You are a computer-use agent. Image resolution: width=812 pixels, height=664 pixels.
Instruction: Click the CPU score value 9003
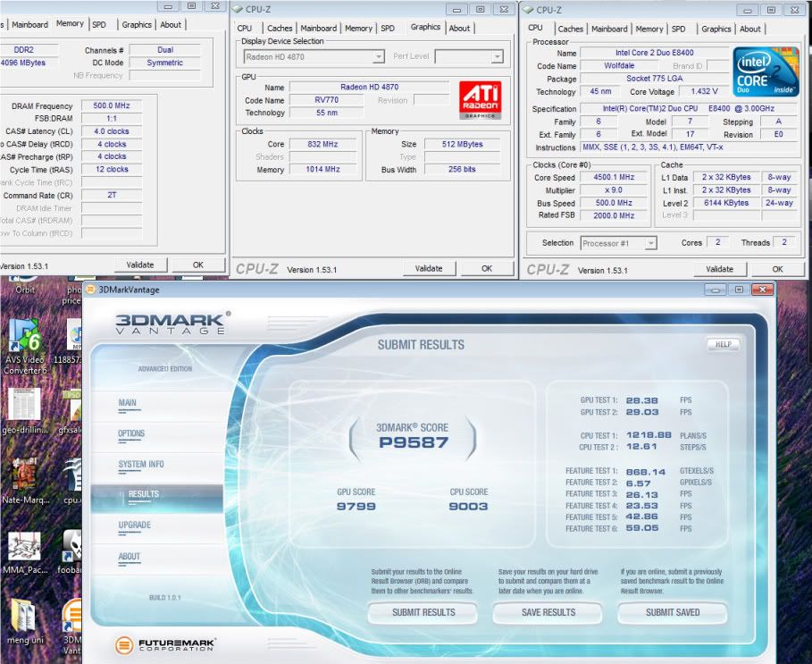468,507
